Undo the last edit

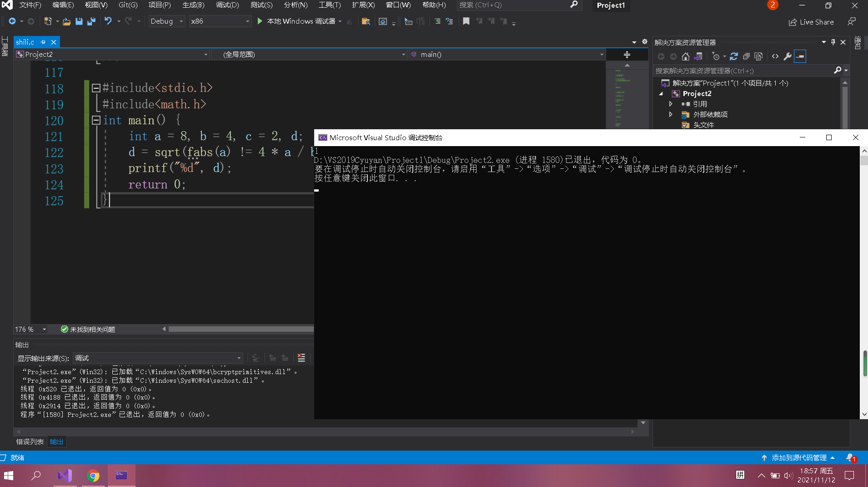(108, 21)
